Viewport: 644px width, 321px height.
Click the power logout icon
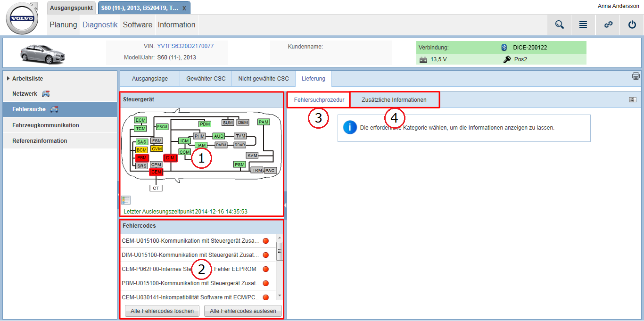tap(632, 25)
